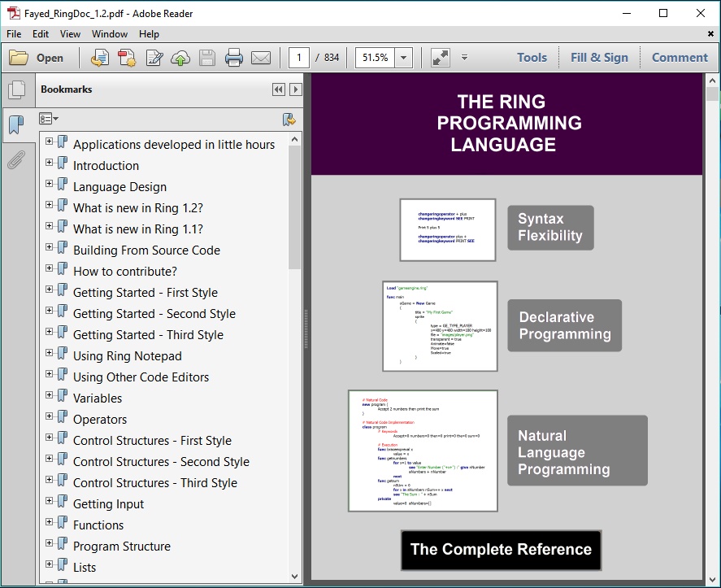Open the Comment pane

[x=680, y=58]
